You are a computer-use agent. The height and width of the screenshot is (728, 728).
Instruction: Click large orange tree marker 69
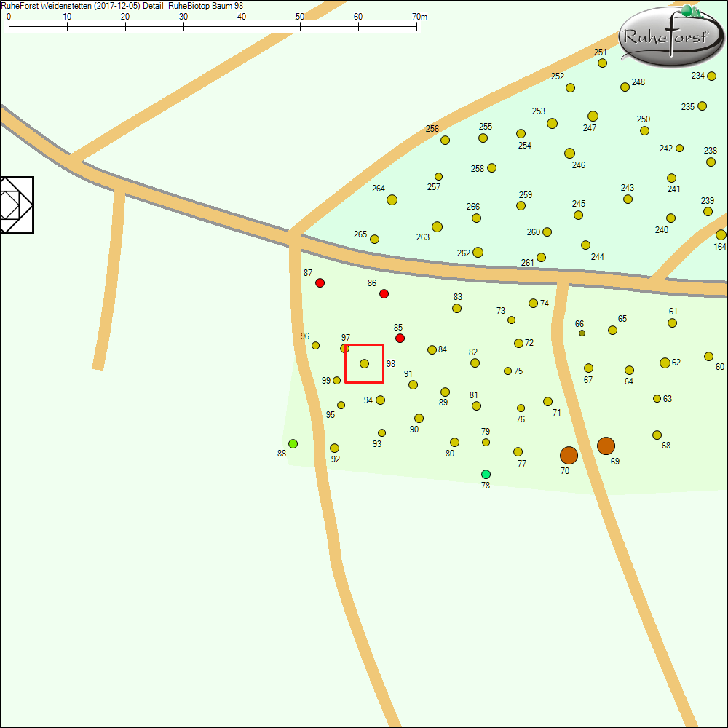click(606, 446)
